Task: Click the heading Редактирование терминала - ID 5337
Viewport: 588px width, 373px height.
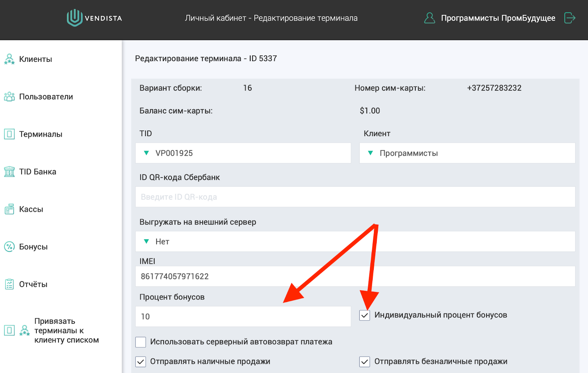Action: [206, 58]
